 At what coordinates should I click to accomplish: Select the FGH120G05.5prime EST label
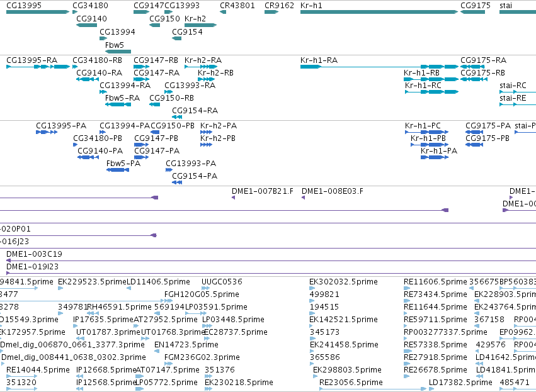(202, 294)
